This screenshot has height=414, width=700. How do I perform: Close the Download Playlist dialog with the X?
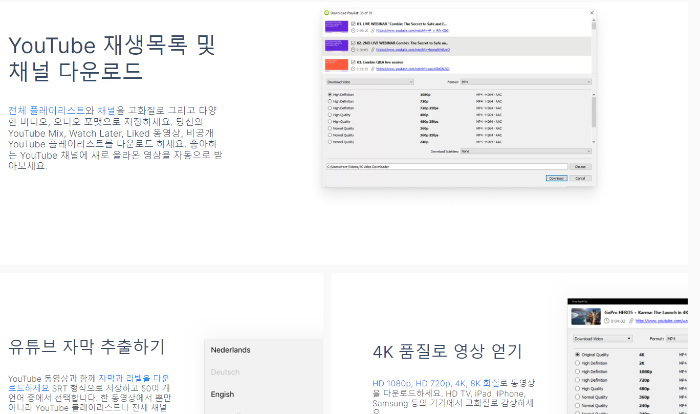click(592, 13)
